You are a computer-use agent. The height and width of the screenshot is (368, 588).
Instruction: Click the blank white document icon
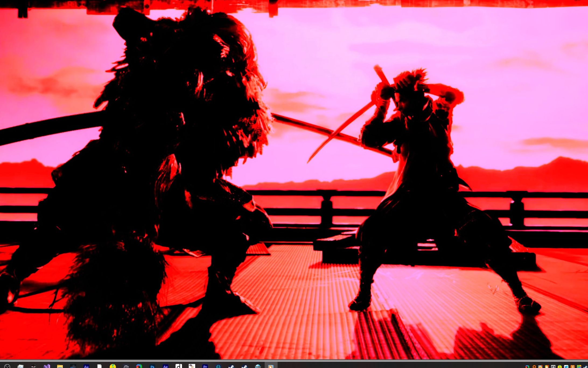pos(99,366)
